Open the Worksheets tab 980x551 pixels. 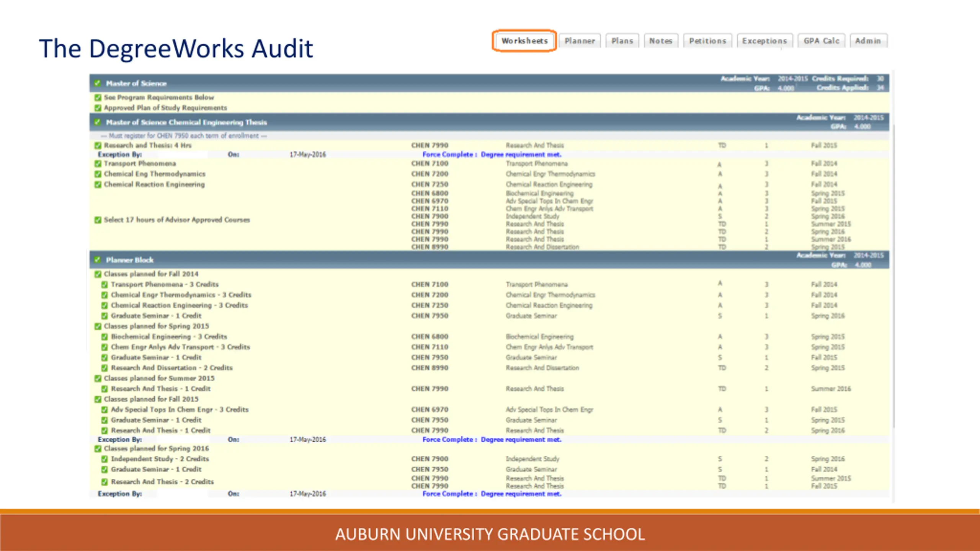(524, 41)
